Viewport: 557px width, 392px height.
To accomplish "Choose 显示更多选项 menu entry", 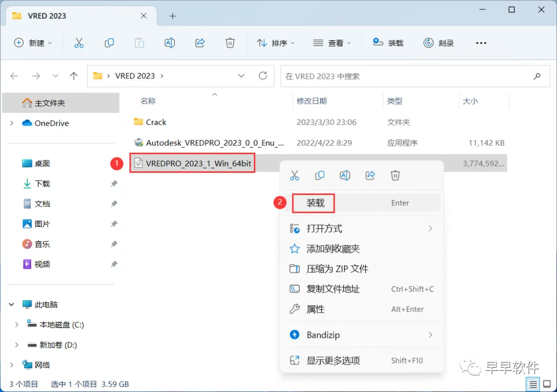I will pyautogui.click(x=362, y=361).
